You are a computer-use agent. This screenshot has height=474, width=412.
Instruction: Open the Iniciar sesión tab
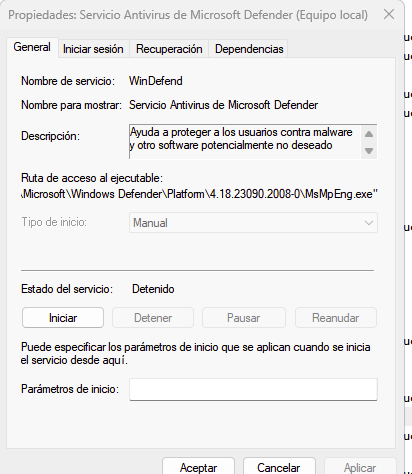tap(93, 49)
